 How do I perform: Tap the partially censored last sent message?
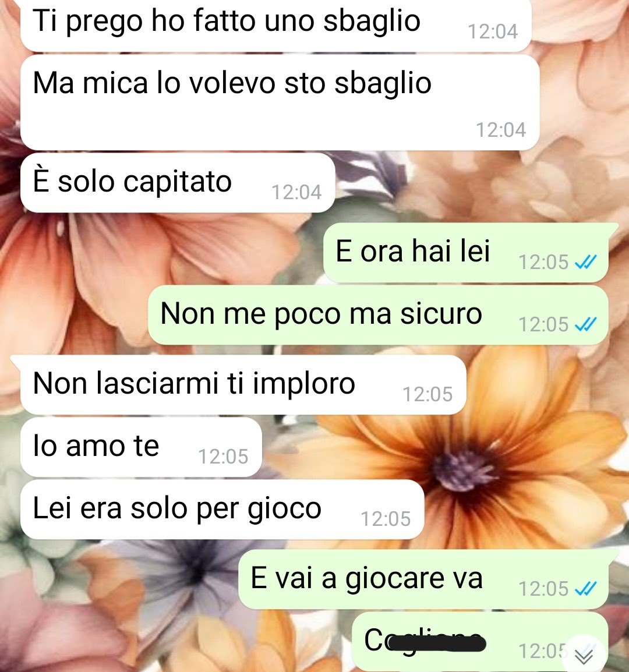pos(480,642)
